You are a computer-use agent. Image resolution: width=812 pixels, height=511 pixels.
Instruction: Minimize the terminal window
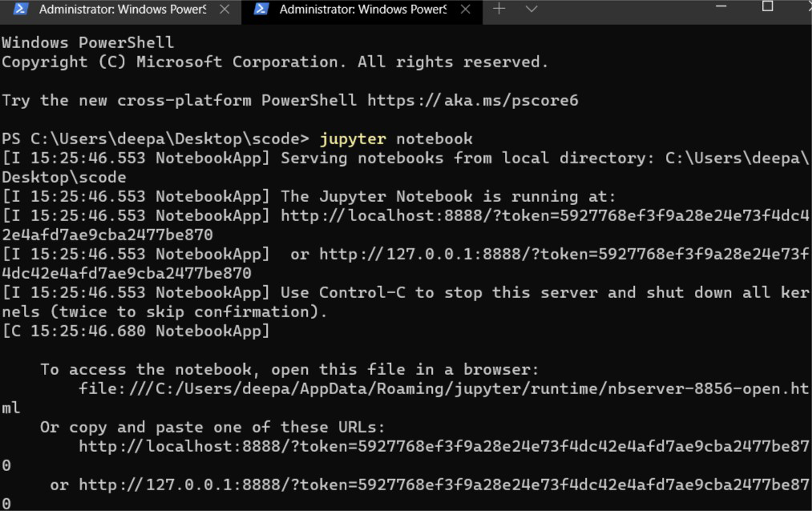coord(721,7)
